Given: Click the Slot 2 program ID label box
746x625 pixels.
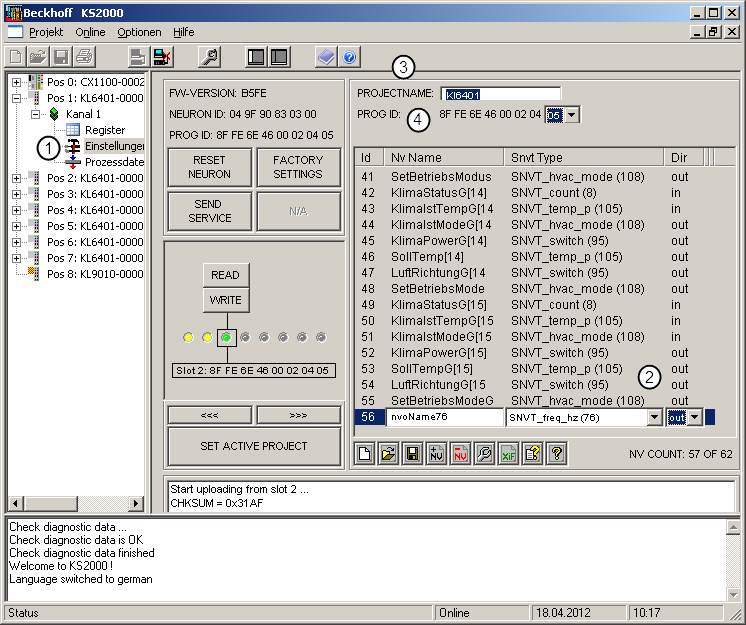Looking at the screenshot, I should (x=254, y=371).
